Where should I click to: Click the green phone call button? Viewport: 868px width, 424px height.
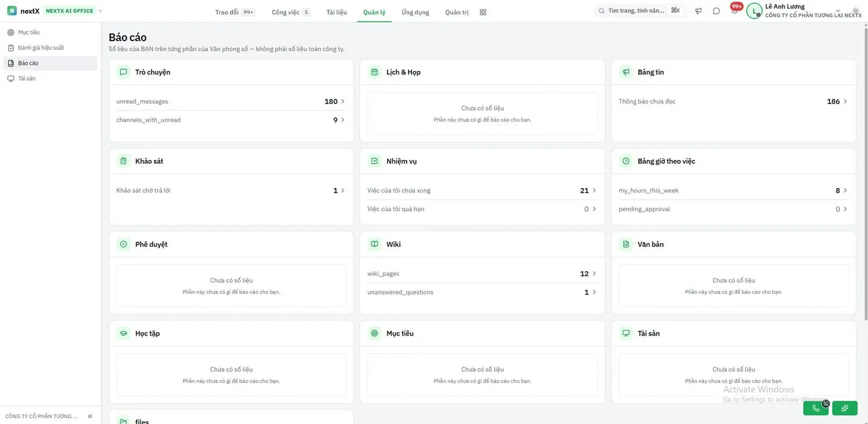(x=816, y=408)
